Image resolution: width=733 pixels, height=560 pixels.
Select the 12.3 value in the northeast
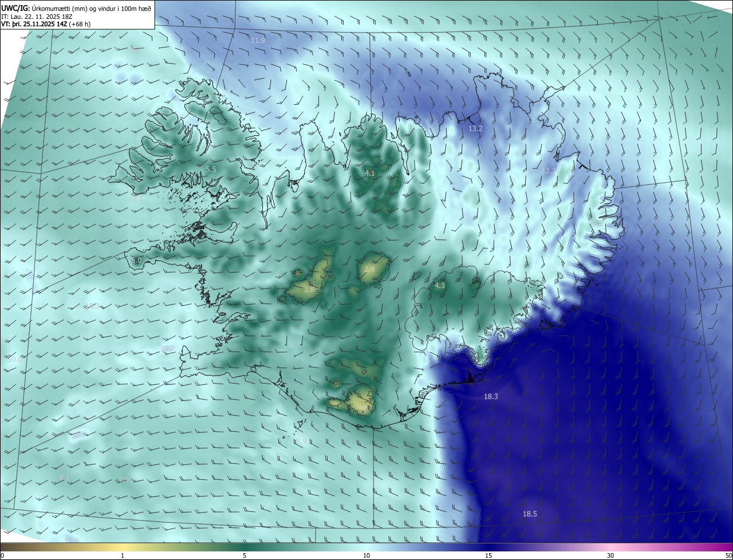(549, 171)
